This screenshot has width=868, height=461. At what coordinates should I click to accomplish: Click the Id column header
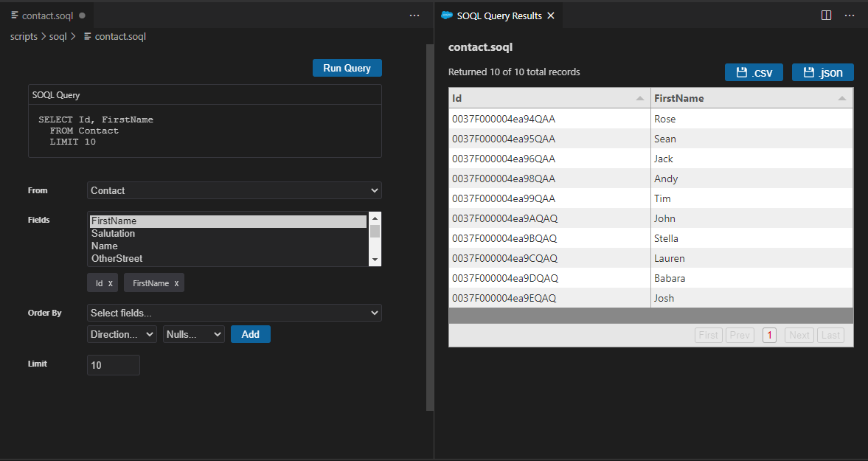549,99
